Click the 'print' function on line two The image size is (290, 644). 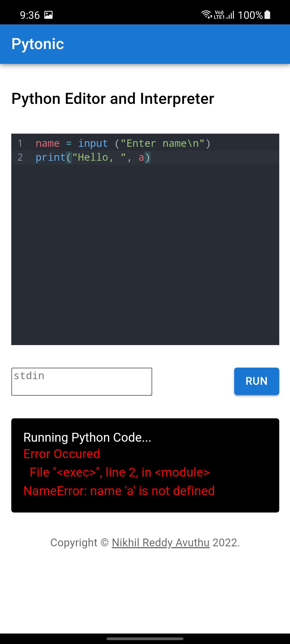pos(50,157)
